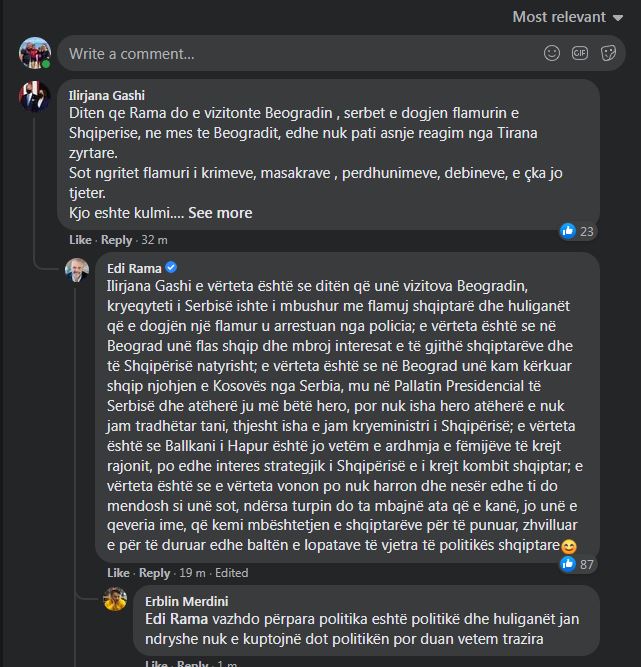Open Ilirjana Gashi's profile picture
641x667 pixels.
(x=35, y=97)
